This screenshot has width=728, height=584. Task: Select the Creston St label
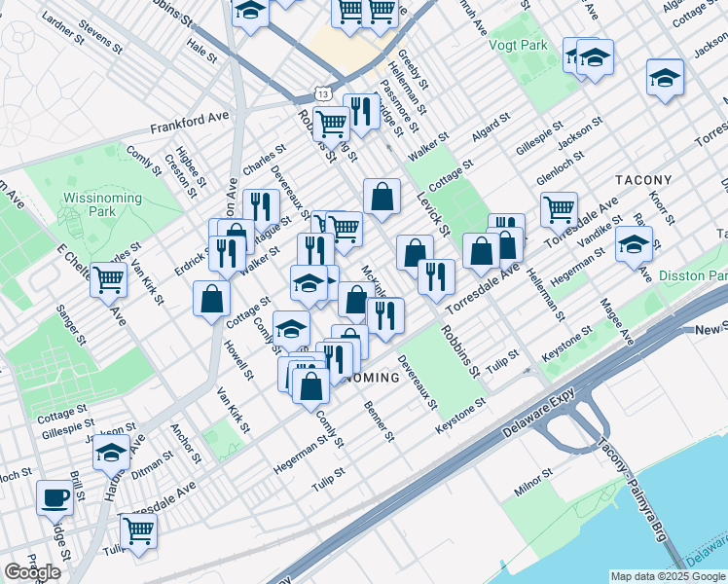180,176
